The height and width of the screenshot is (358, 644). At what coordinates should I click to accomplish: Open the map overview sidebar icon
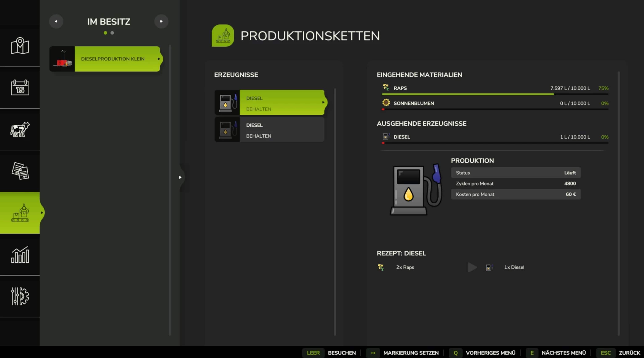coord(20,46)
